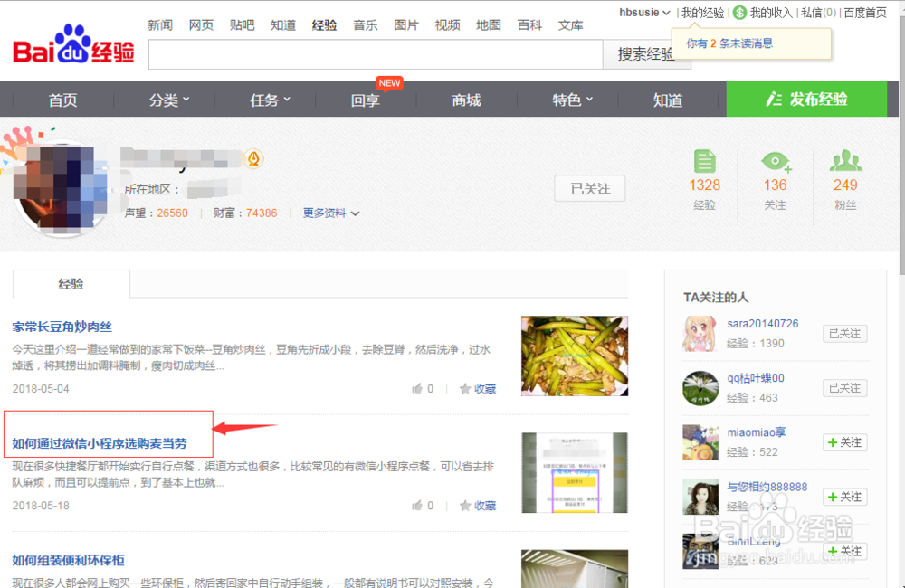The height and width of the screenshot is (588, 905).
Task: Toggle follow state for qq枯叶蝶00
Action: pos(843,387)
